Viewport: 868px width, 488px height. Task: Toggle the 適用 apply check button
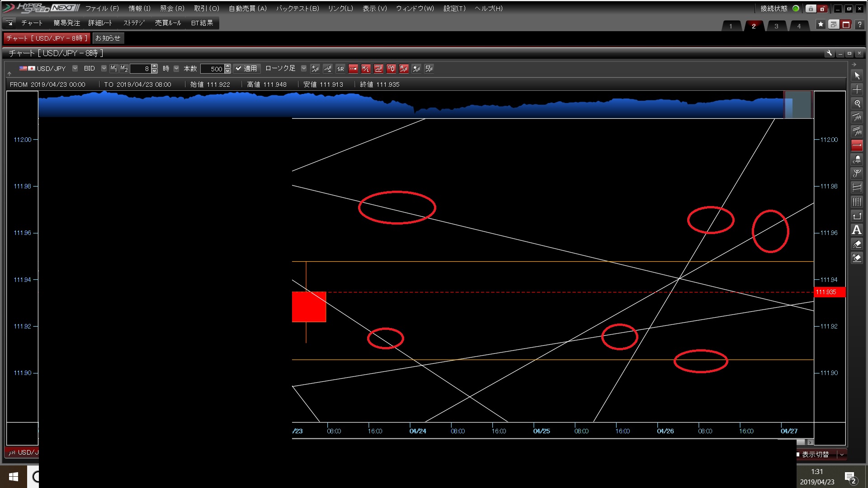[x=247, y=69]
